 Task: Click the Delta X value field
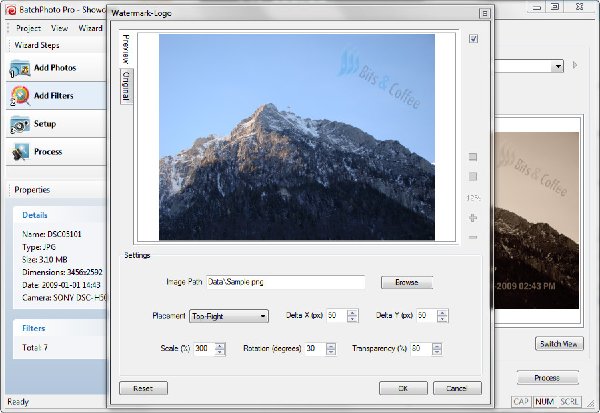(x=337, y=316)
